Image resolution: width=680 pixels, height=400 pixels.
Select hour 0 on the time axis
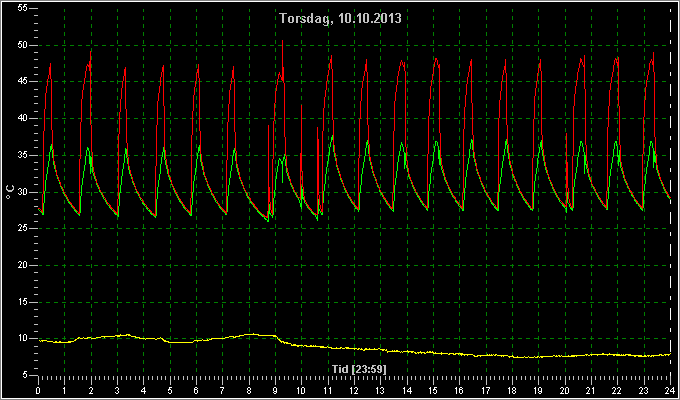pos(38,390)
